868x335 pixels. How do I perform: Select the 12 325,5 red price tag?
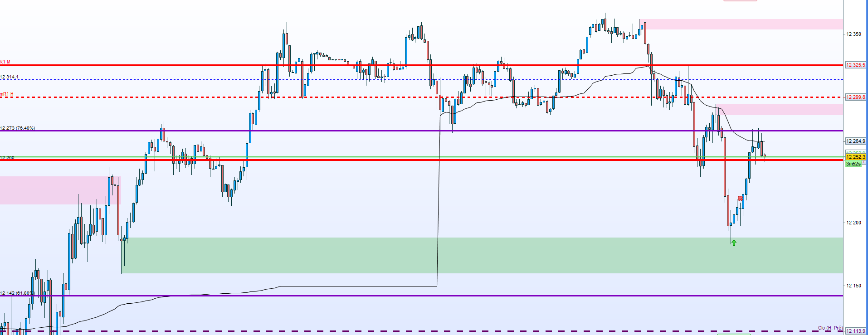pyautogui.click(x=855, y=65)
